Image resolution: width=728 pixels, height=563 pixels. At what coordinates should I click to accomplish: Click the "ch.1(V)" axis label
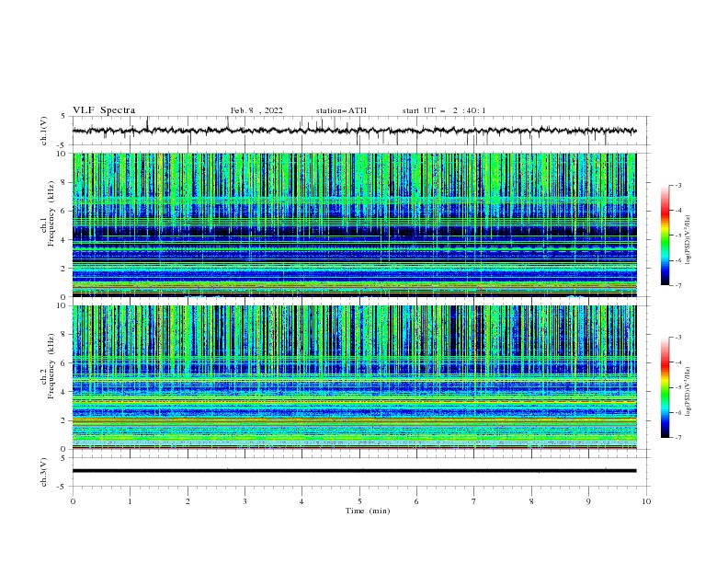(44, 131)
